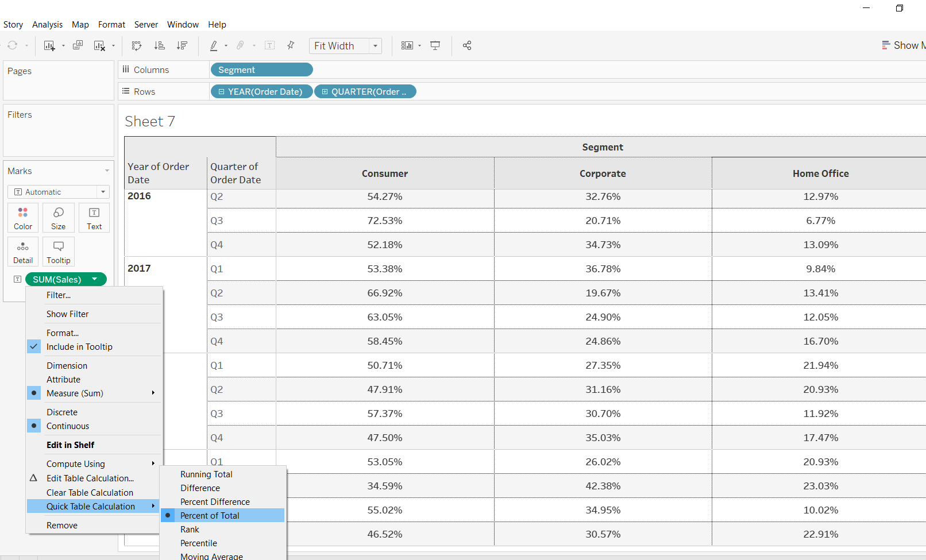926x560 pixels.
Task: Click the Presentation mode icon
Action: coord(435,45)
